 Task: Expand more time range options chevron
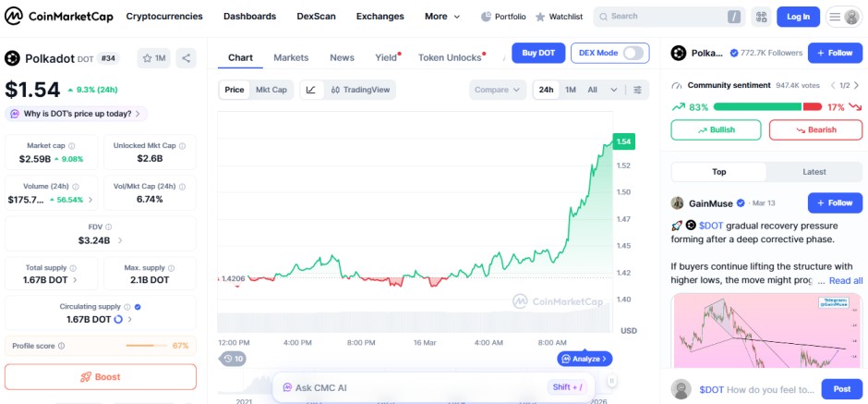click(x=613, y=90)
